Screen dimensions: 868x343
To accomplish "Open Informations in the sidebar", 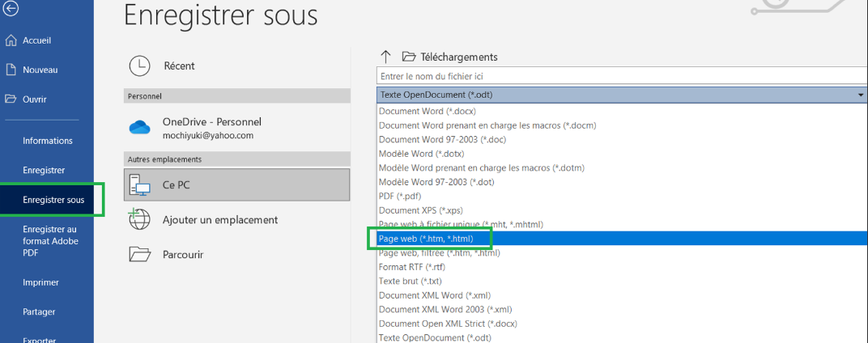I will point(47,141).
